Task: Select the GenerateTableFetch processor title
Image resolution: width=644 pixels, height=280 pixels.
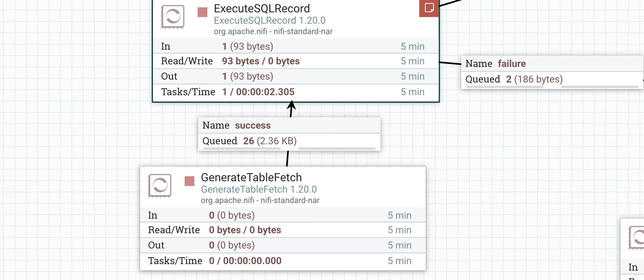Action: tap(252, 177)
